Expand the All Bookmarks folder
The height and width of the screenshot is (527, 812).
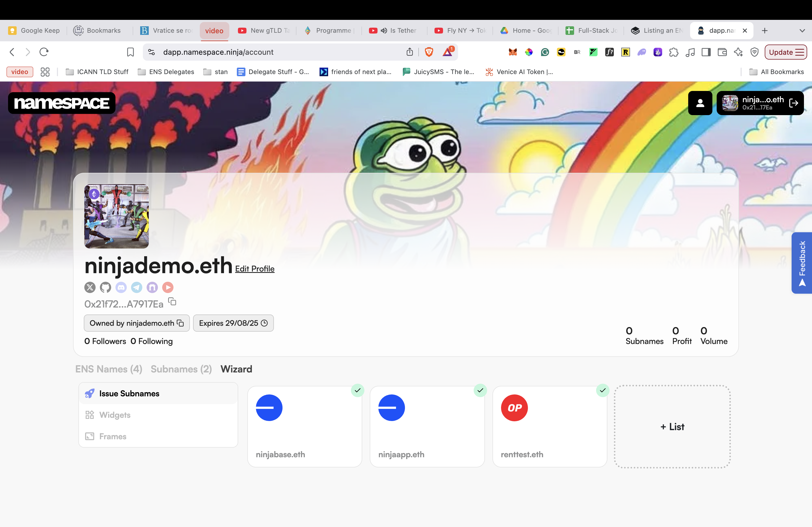pos(777,72)
